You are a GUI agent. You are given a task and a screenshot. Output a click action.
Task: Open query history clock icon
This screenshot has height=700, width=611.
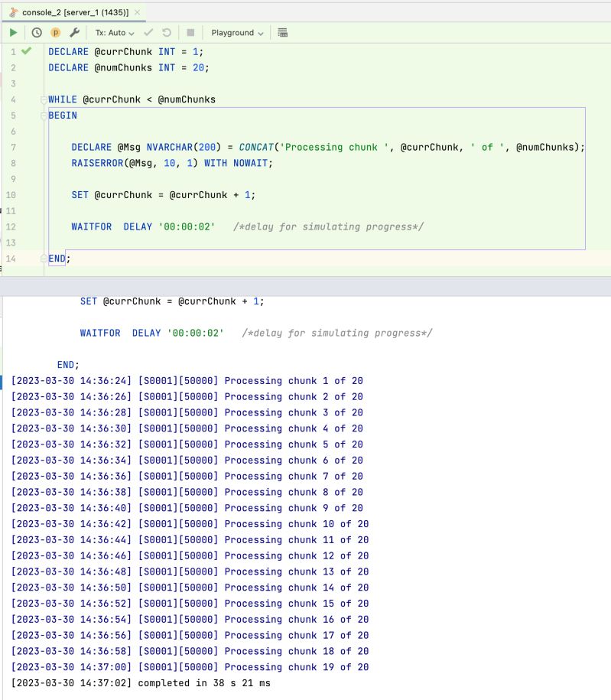click(37, 33)
